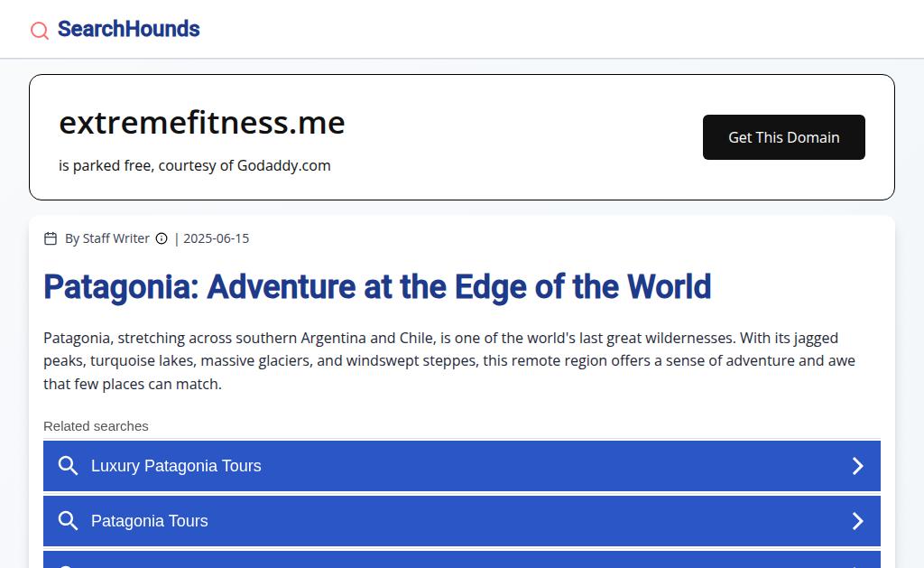
Task: Click the calendar icon before the author
Action: 51,238
